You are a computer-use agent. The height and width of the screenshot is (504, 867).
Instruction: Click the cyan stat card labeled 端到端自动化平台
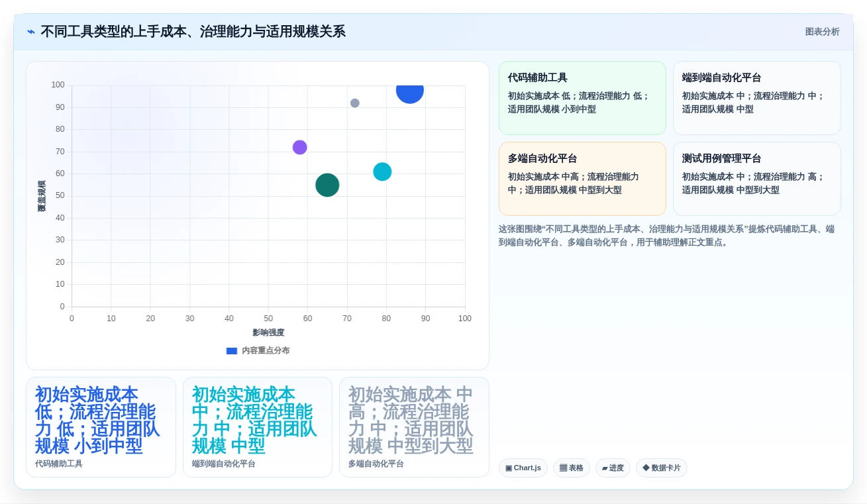coord(258,427)
